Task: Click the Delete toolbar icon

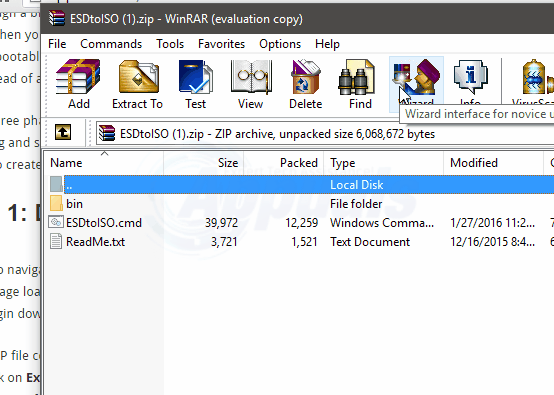Action: [x=305, y=77]
